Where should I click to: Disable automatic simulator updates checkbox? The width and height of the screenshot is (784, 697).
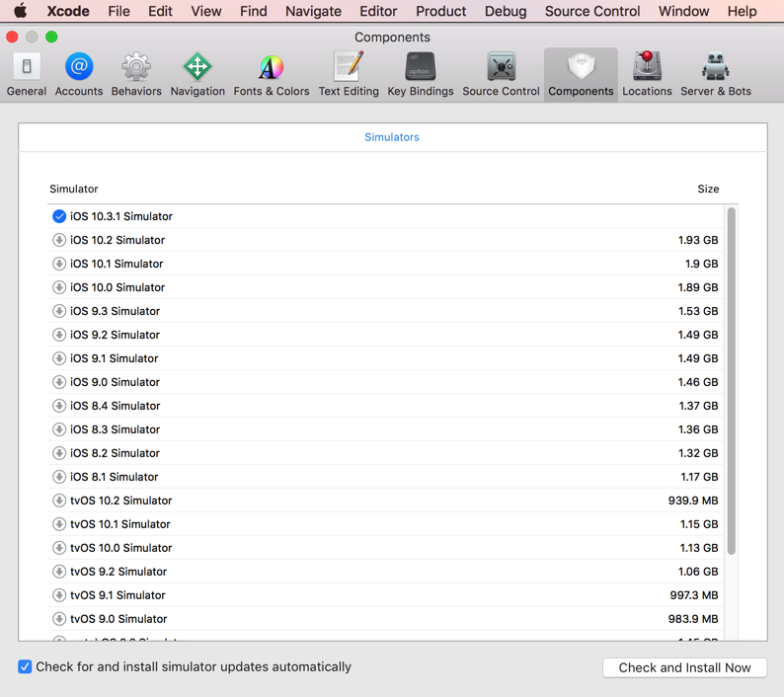coord(25,666)
